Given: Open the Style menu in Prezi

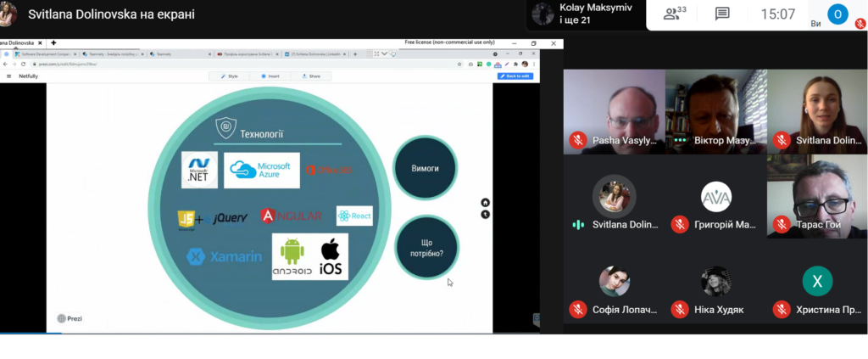Looking at the screenshot, I should pyautogui.click(x=229, y=76).
